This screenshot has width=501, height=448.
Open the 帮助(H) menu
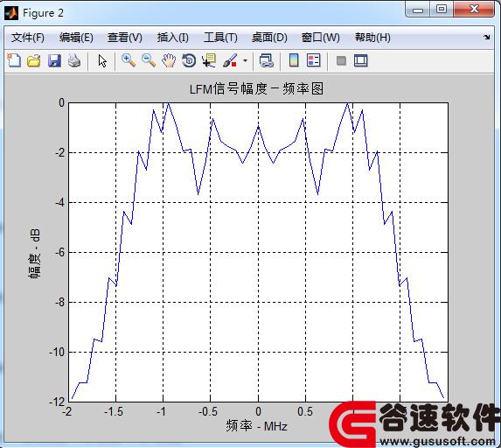[372, 38]
